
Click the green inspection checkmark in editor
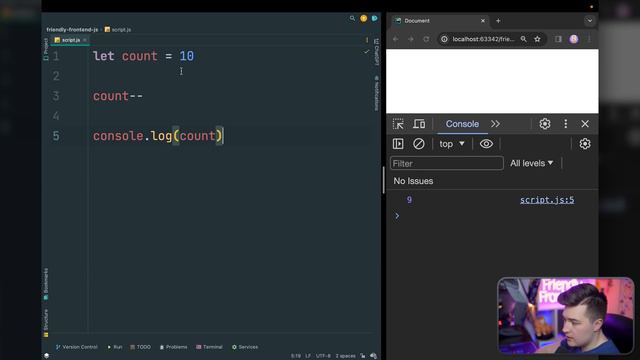(367, 51)
